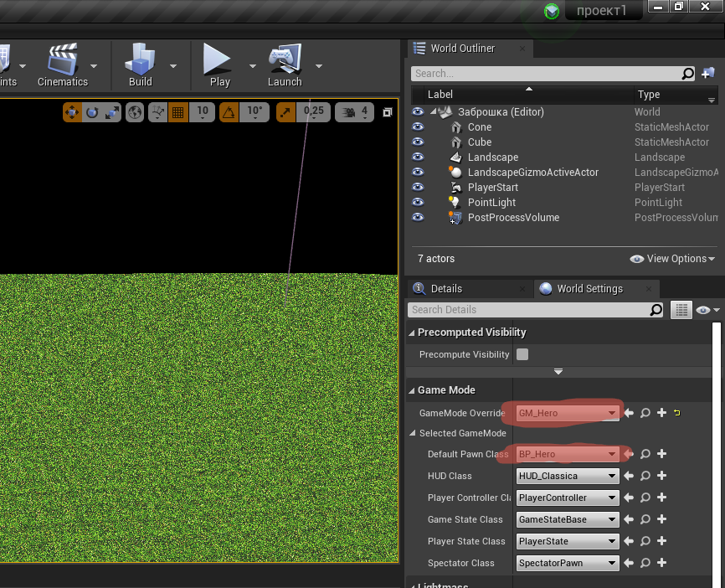This screenshot has height=588, width=725.
Task: Browse to GameMode Override asset magnifier
Action: 645,413
